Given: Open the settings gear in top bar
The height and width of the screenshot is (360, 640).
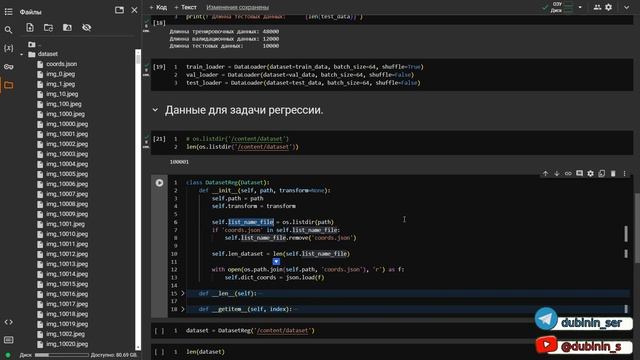Looking at the screenshot, I should (609, 7).
